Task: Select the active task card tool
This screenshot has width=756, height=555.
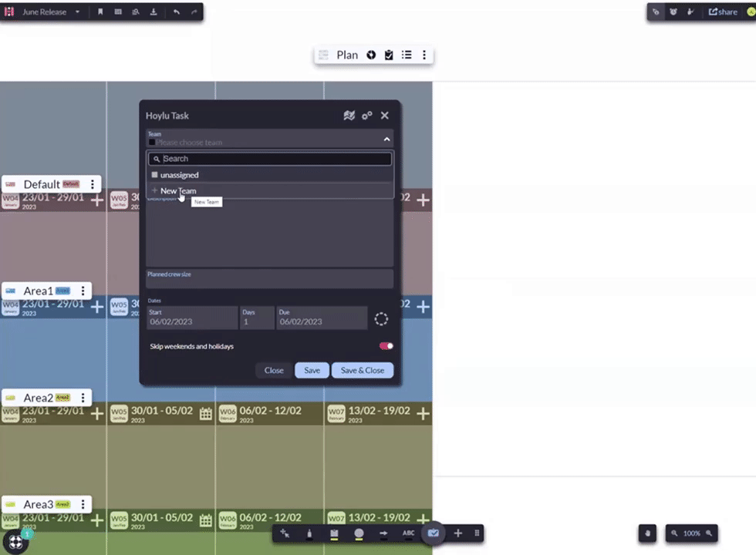Action: (433, 533)
